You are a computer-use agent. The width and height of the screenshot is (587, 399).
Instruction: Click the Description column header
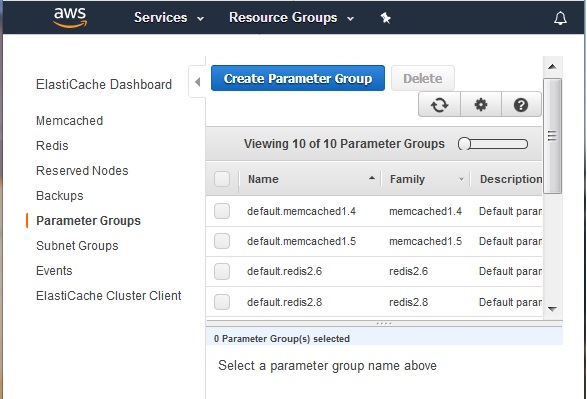tap(511, 179)
